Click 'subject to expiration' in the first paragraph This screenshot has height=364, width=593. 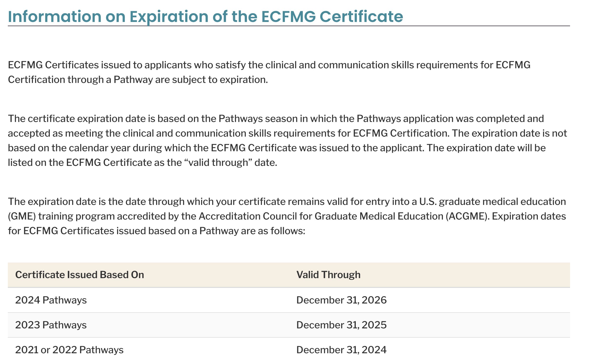coord(220,80)
